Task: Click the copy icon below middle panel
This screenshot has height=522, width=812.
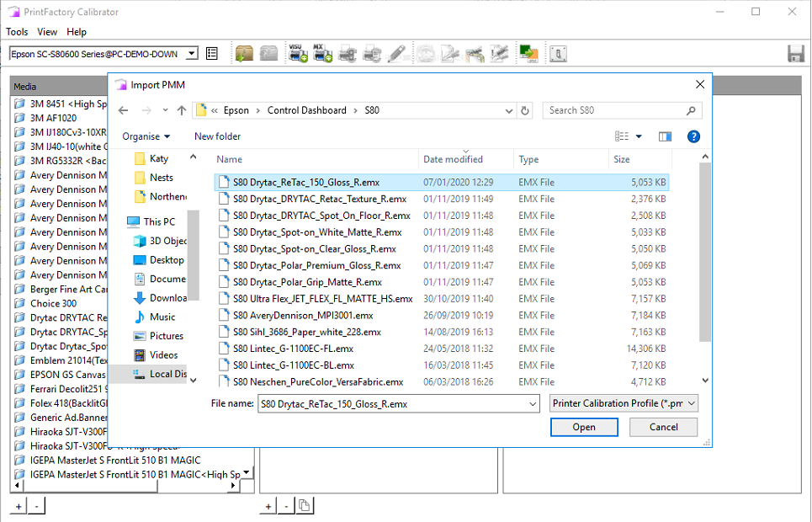Action: click(305, 505)
